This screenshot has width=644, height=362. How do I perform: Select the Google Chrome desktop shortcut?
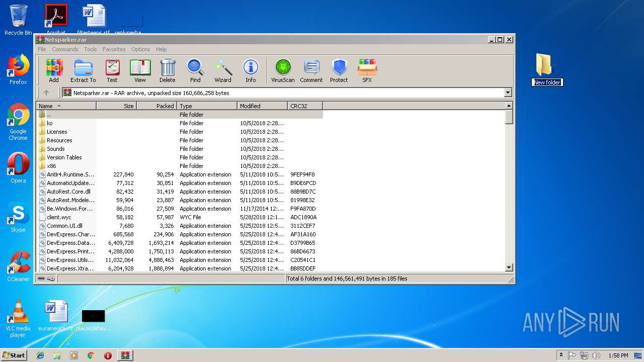[18, 122]
